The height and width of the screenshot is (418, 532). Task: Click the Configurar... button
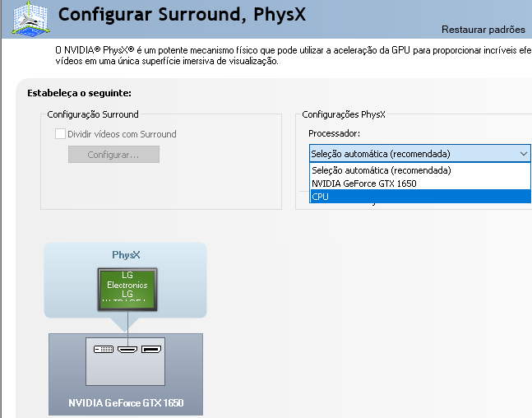click(113, 155)
